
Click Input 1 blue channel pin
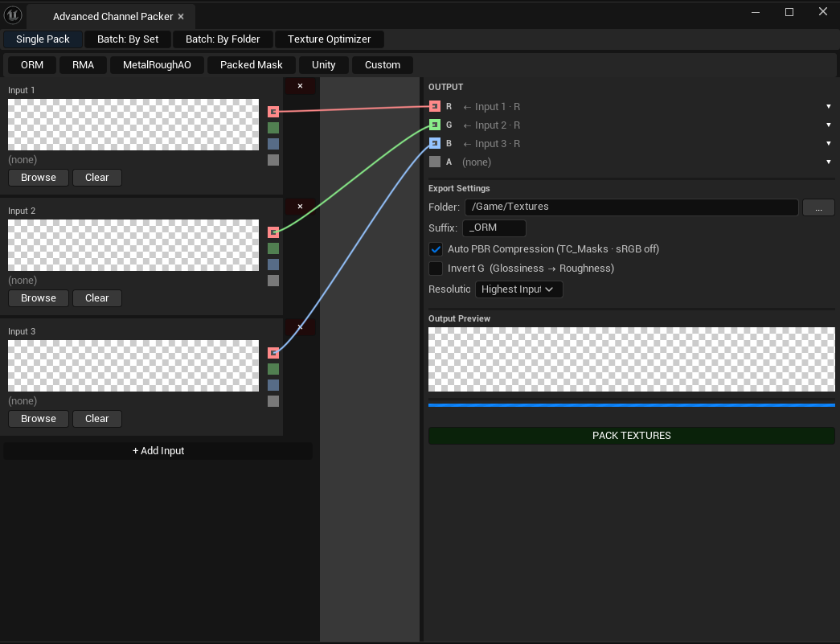(x=273, y=144)
